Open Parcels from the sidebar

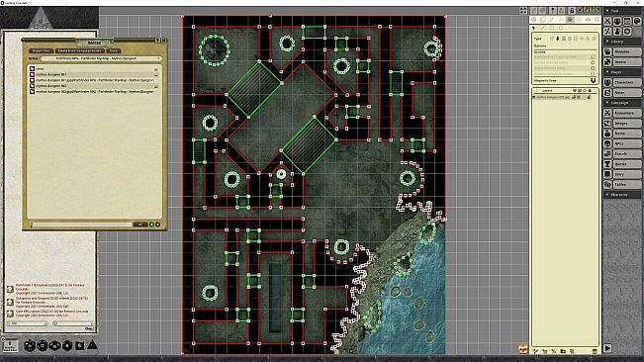click(627, 154)
